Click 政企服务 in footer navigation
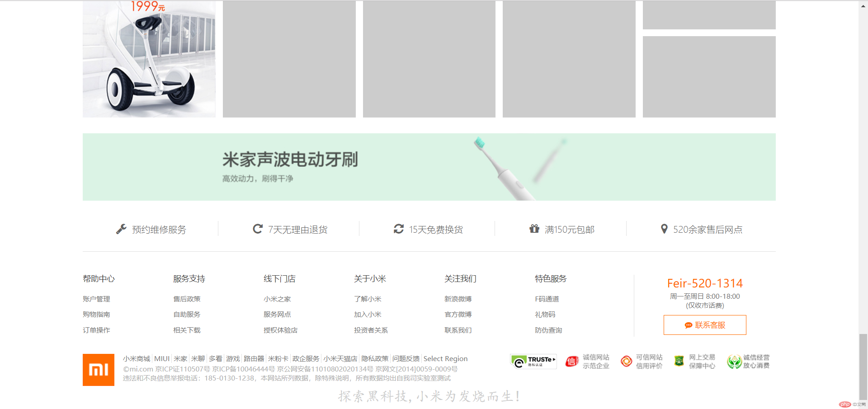This screenshot has width=868, height=409. (306, 358)
